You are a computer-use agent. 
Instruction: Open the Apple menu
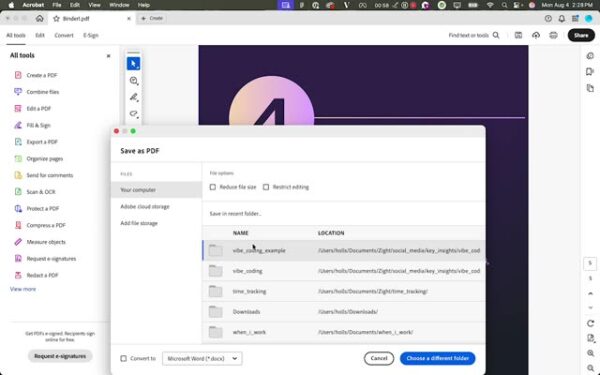coord(11,5)
